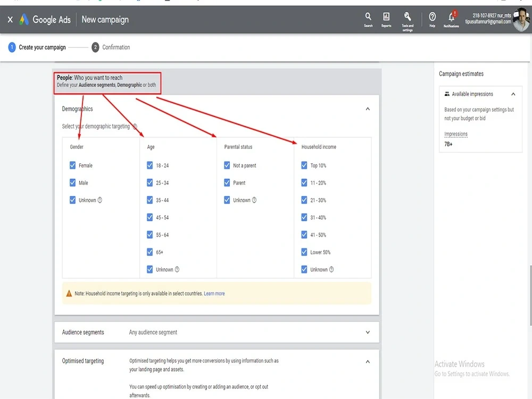The height and width of the screenshot is (399, 532).
Task: Click the tipusultannur9@gmail.com account email
Action: (488, 22)
